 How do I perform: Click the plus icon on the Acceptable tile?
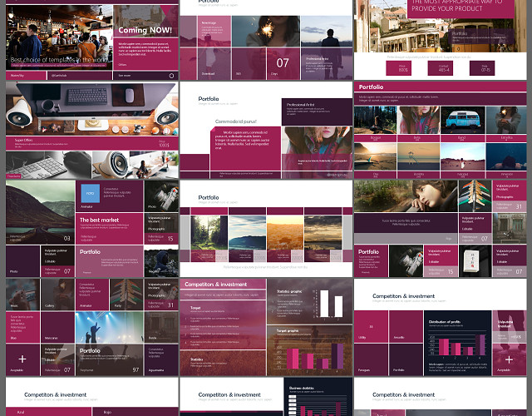(22, 359)
